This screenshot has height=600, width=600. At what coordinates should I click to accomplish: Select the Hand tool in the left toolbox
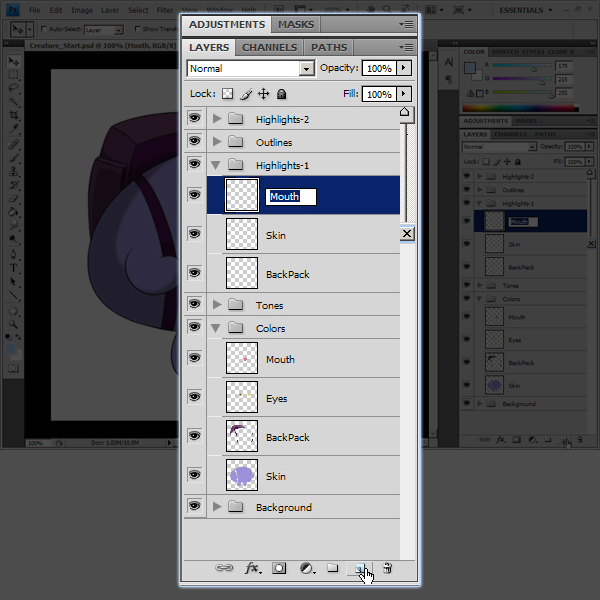click(13, 311)
